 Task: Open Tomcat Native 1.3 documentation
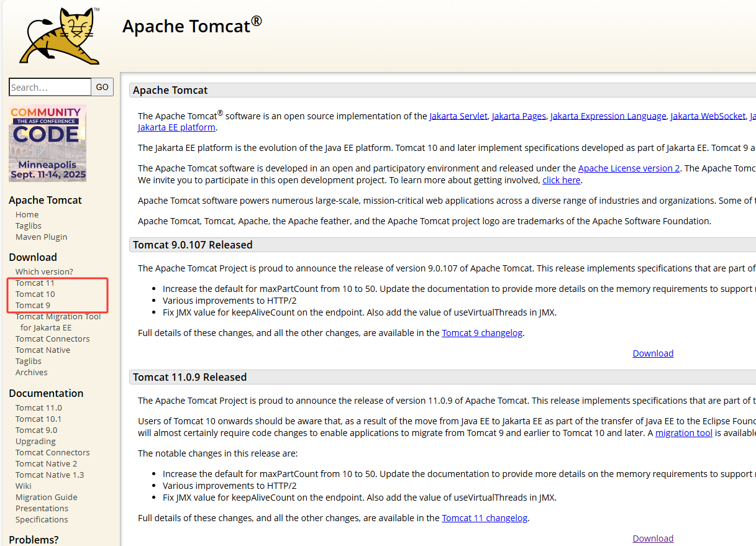(50, 475)
